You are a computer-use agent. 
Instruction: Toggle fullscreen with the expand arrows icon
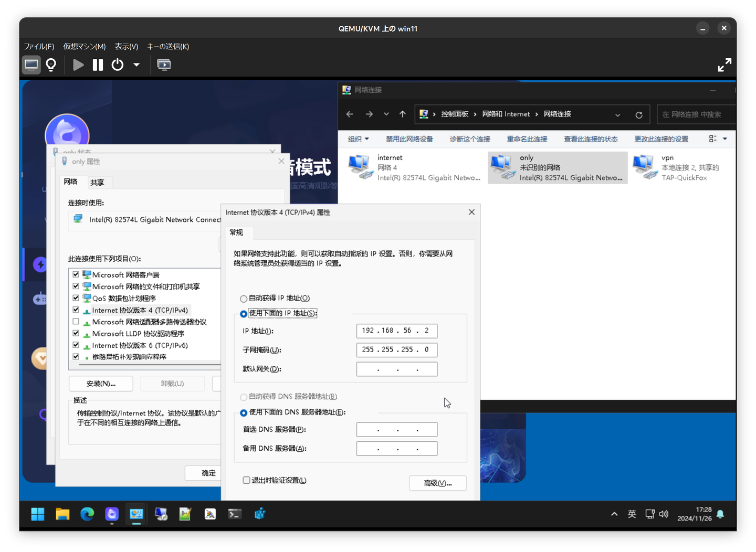coord(724,65)
